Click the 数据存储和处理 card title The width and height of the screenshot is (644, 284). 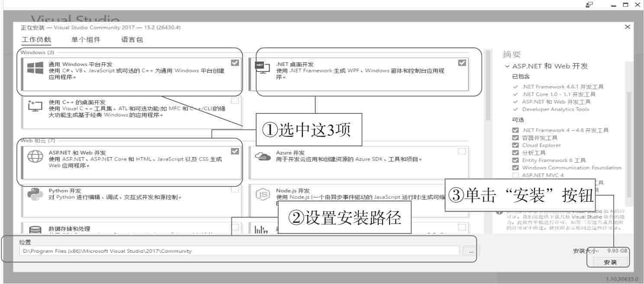(70, 229)
